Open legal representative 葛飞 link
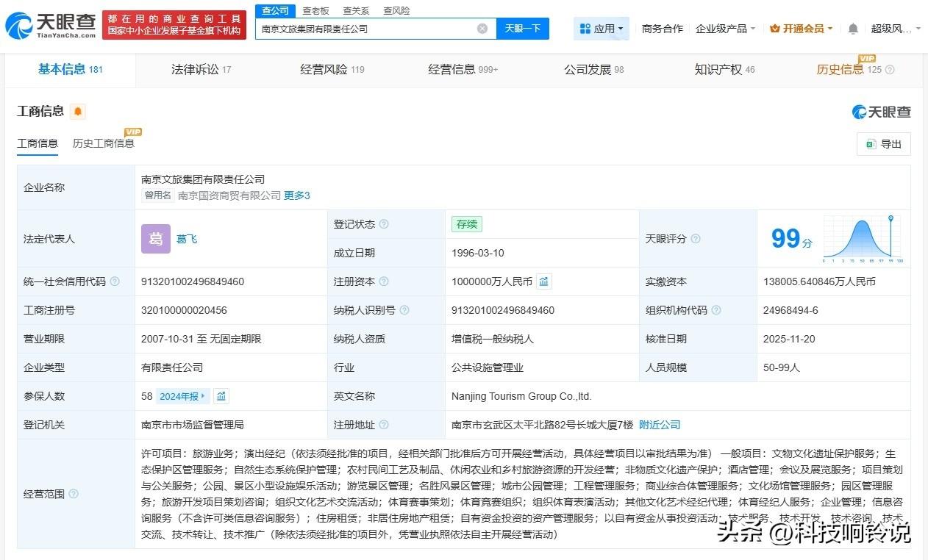Screen dimensions: 928x560 (187, 239)
